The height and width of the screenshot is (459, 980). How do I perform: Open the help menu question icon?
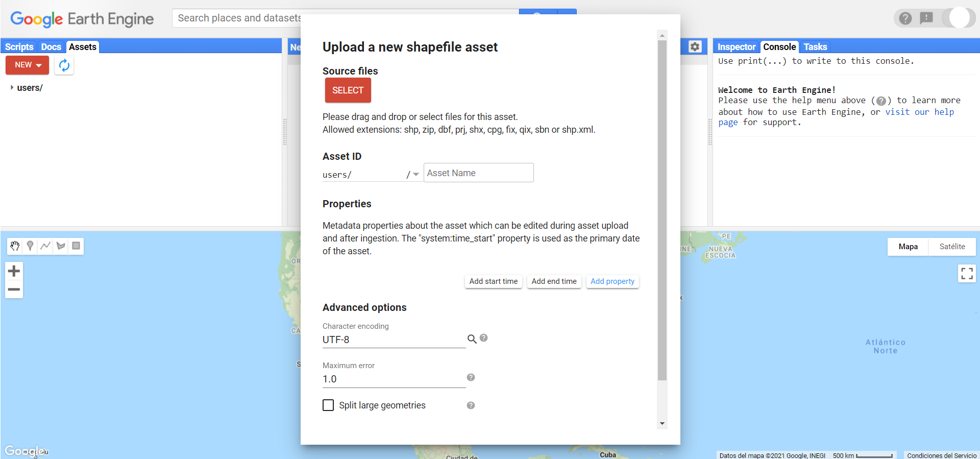coord(905,18)
